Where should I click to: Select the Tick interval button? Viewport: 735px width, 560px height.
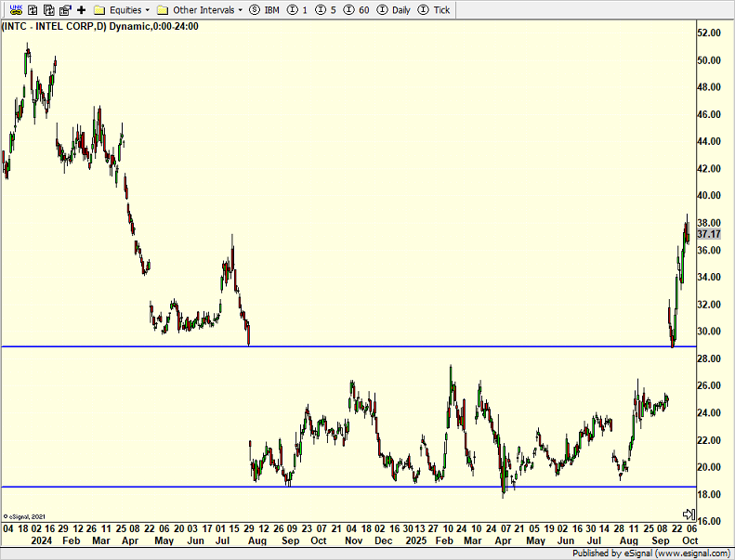435,9
